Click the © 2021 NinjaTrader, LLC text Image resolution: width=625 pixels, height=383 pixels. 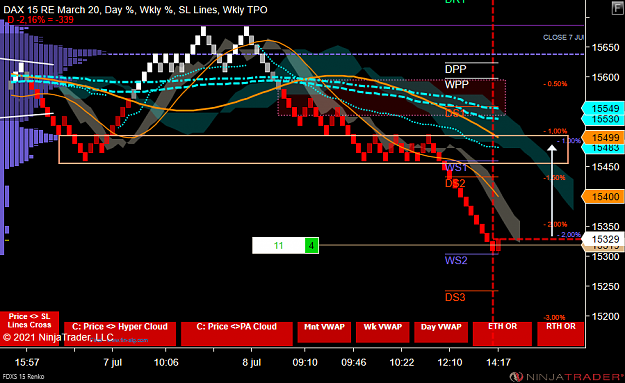(58, 338)
